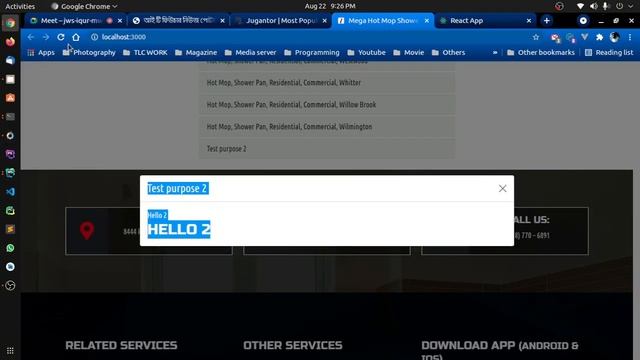This screenshot has height=360, width=640.
Task: Click the RELATED SERVICES heading
Action: click(121, 346)
